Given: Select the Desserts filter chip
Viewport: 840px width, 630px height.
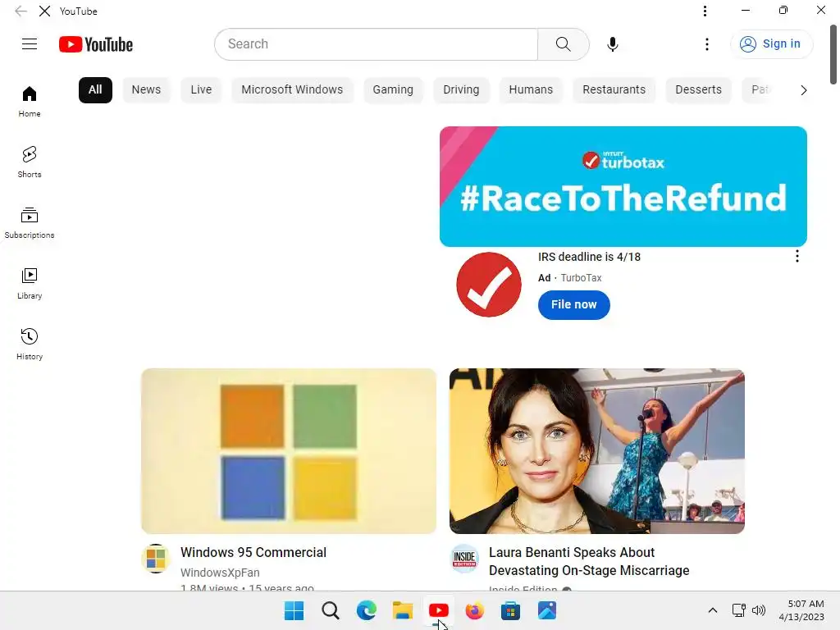Looking at the screenshot, I should click(x=699, y=90).
